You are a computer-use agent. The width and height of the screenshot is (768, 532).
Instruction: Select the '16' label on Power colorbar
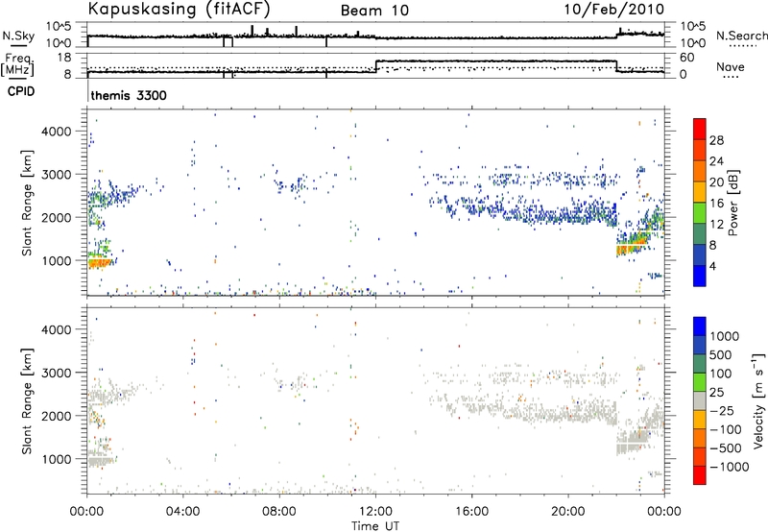point(716,204)
